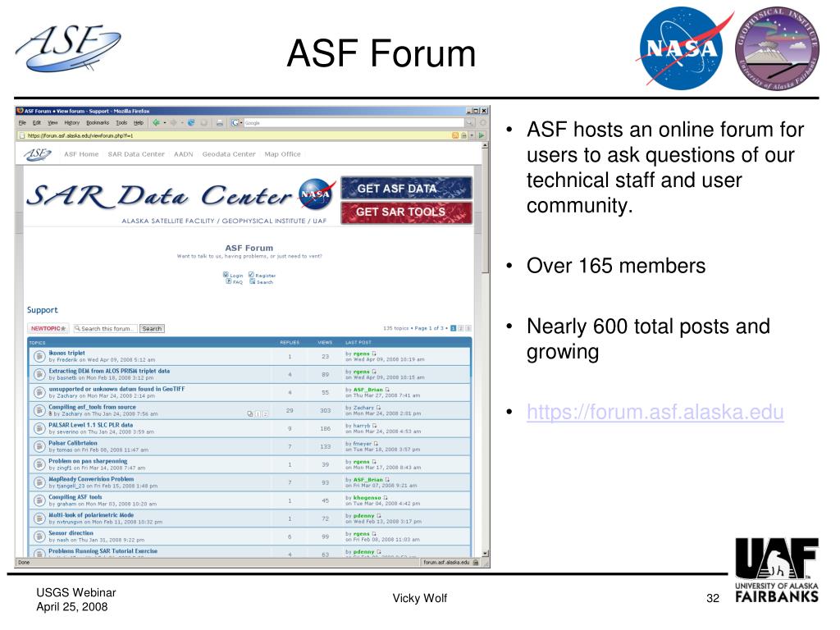This screenshot has width=840, height=630.
Task: Click the Search icon below Register
Action: coord(253,281)
